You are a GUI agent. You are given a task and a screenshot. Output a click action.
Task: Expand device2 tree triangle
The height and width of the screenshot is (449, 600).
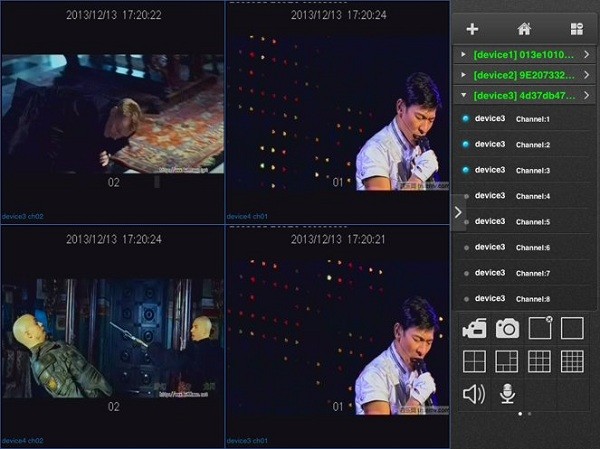(463, 75)
